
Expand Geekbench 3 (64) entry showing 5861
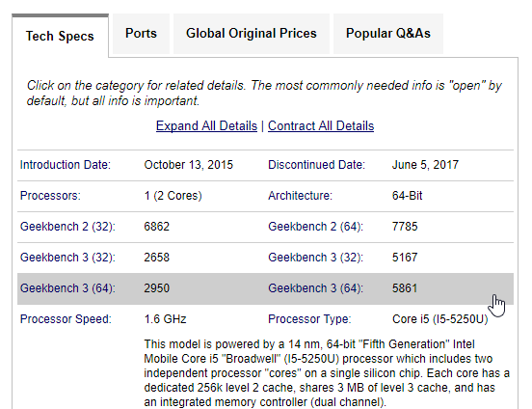(315, 288)
